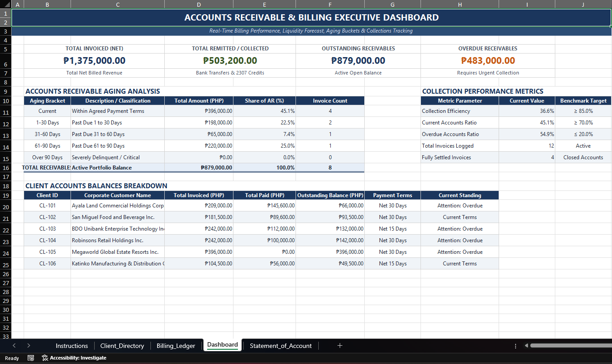Switch to Billing_Ledger sheet tab
Screen dimensions: 612x364
176,346
